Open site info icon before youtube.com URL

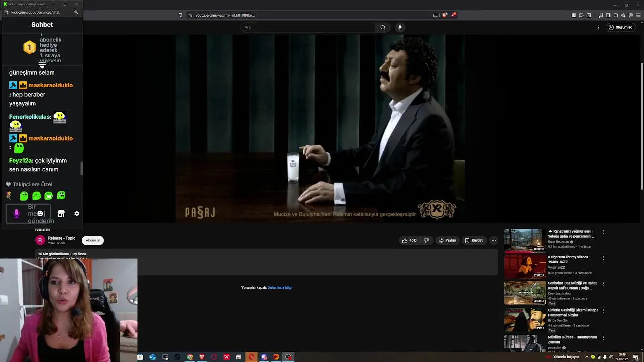pos(190,15)
